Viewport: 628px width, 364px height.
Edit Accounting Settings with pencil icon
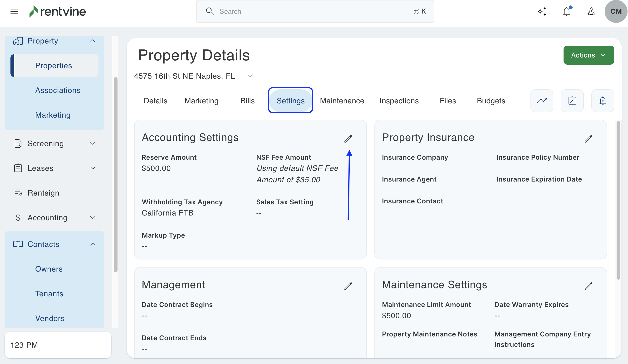[x=348, y=139]
